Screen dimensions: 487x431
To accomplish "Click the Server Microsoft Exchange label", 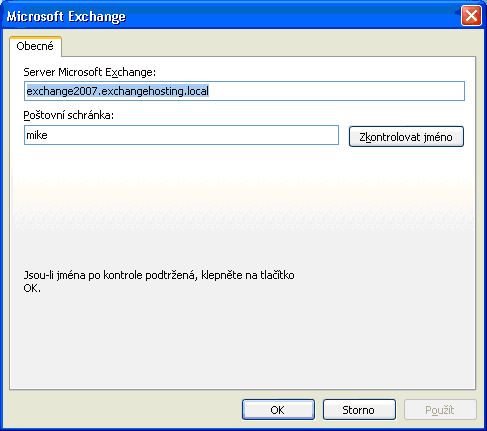I will (89, 72).
